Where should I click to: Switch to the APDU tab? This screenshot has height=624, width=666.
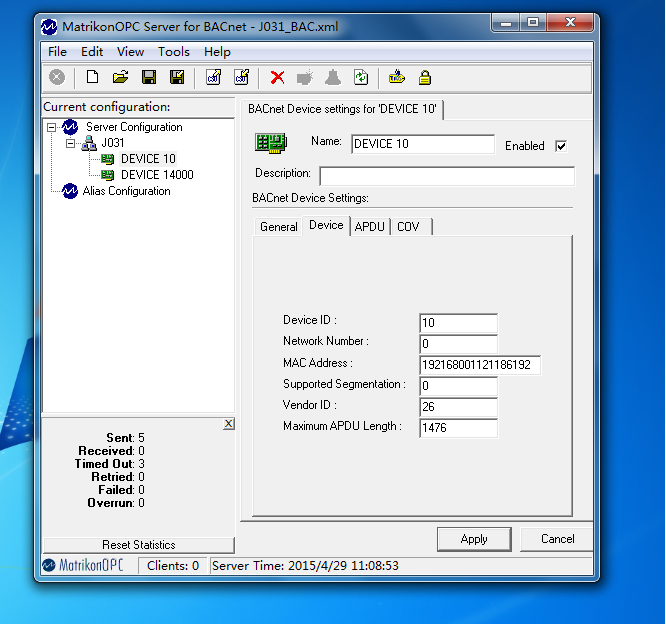click(370, 227)
